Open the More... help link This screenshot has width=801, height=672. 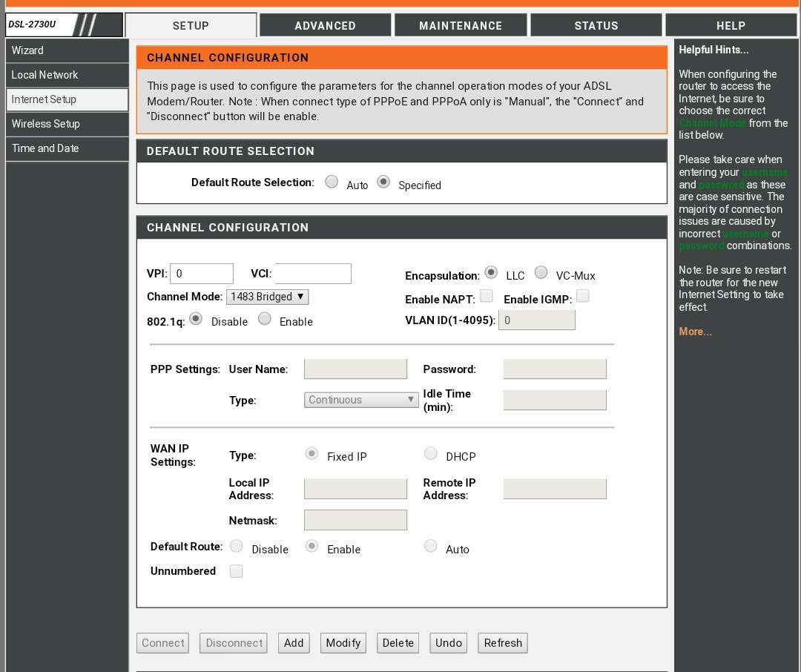click(695, 332)
